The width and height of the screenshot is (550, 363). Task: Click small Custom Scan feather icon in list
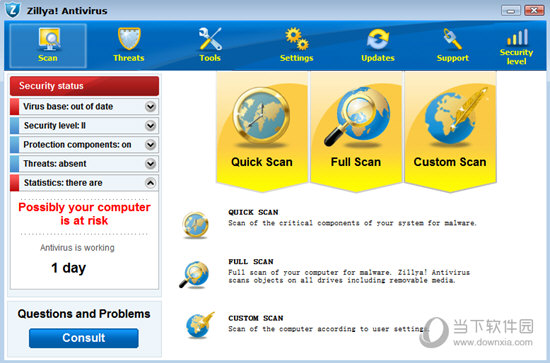pyautogui.click(x=200, y=325)
